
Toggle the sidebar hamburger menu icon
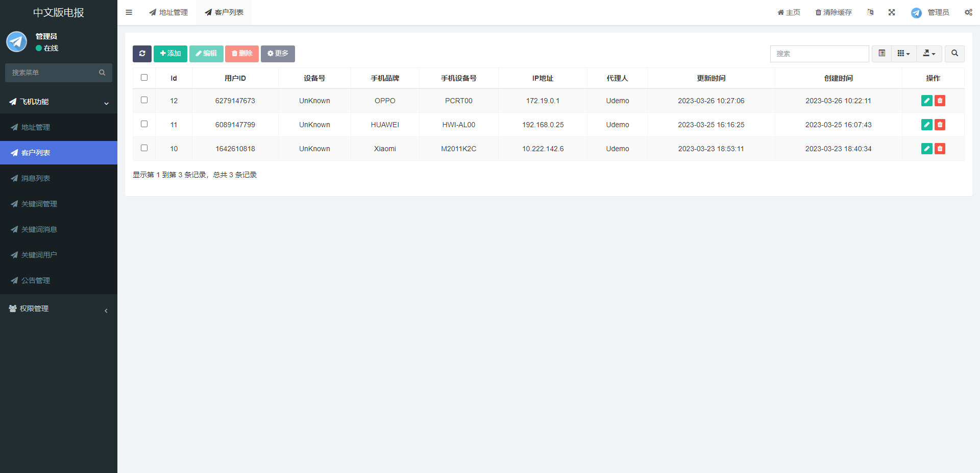(x=129, y=12)
